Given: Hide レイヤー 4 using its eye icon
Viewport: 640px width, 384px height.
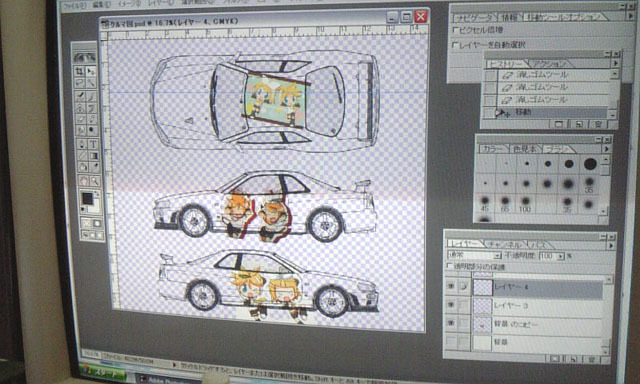Looking at the screenshot, I should 451,287.
